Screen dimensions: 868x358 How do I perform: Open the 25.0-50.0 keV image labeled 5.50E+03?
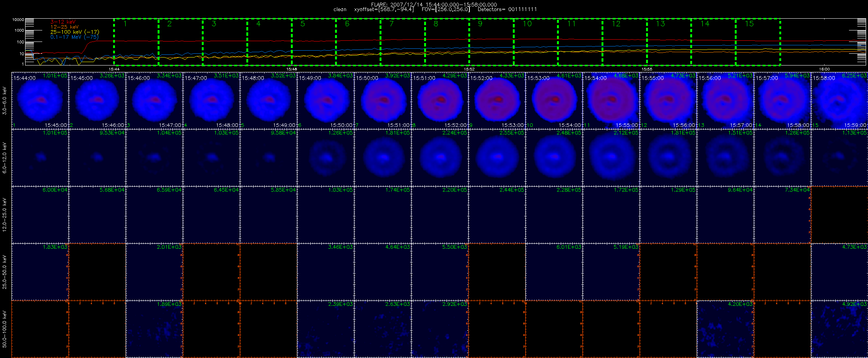tap(440, 272)
